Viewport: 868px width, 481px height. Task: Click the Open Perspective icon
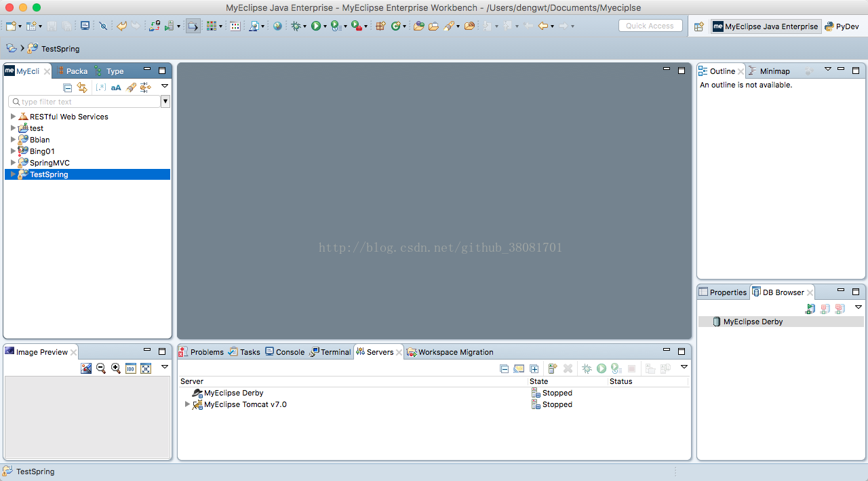[x=699, y=26]
